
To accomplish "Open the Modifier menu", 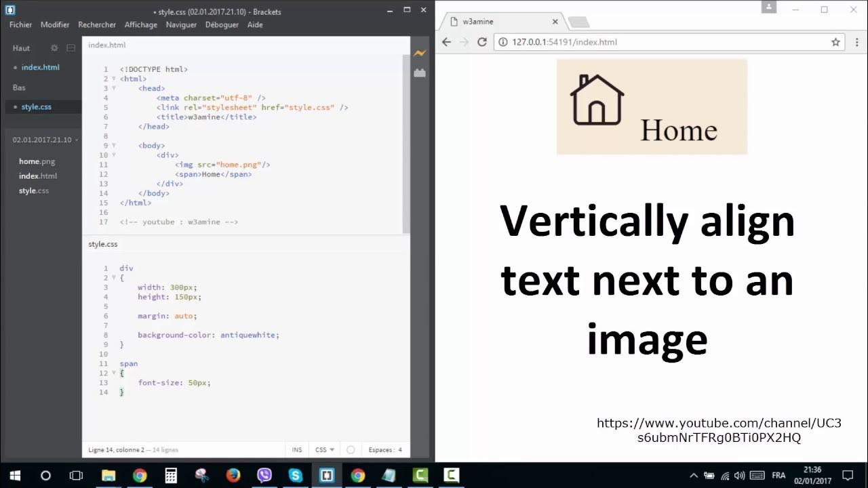I will click(x=55, y=24).
